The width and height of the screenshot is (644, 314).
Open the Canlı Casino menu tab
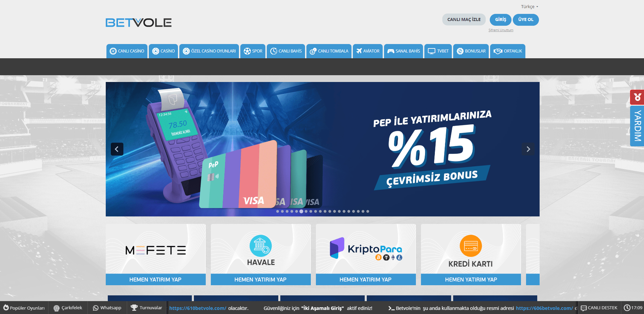(127, 51)
